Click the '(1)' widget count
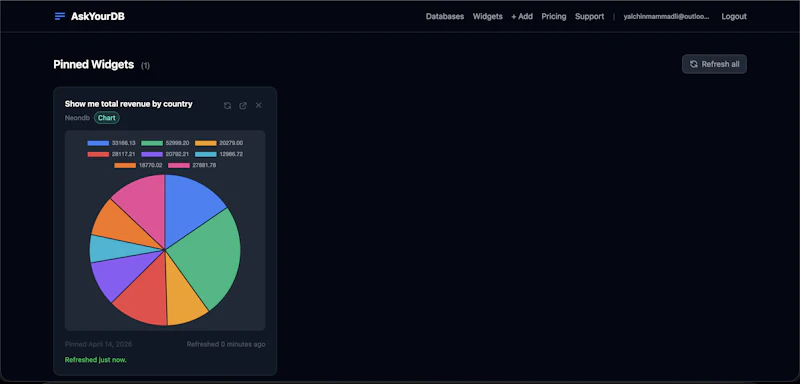The image size is (800, 384). (x=145, y=66)
